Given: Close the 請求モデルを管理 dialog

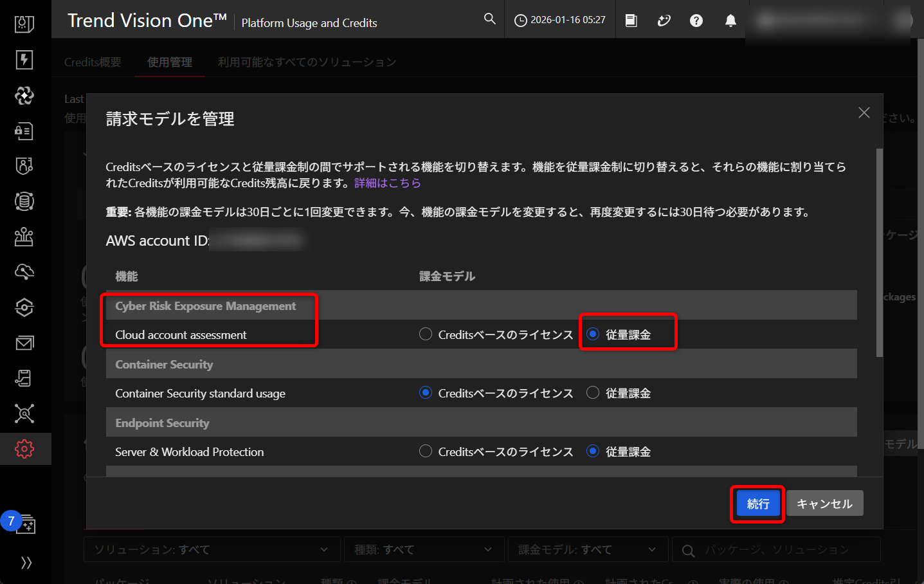Looking at the screenshot, I should pos(864,113).
